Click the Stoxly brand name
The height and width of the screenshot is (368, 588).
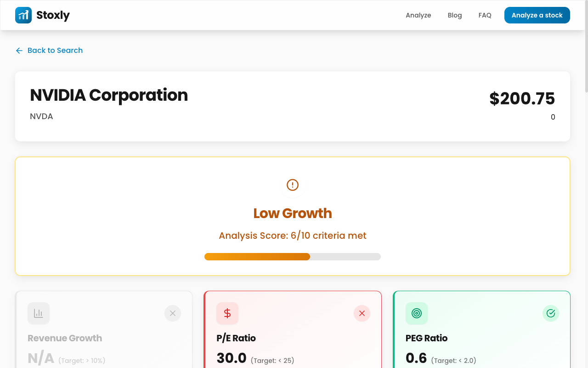(x=53, y=15)
